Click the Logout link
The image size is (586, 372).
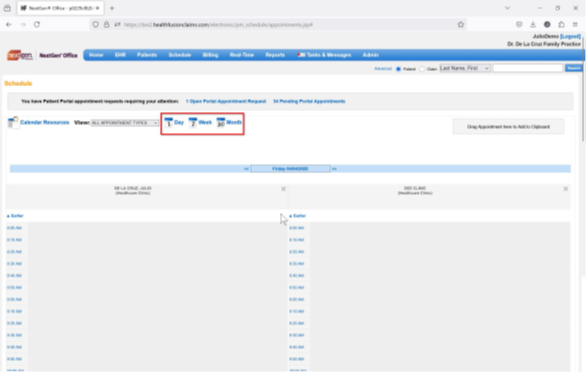[x=570, y=36]
